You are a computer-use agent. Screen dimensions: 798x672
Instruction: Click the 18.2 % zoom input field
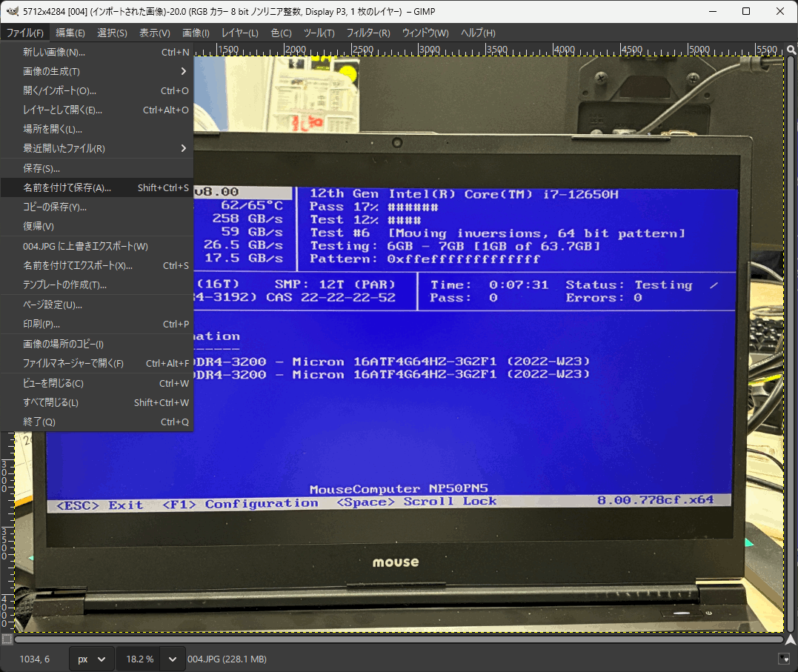(139, 659)
